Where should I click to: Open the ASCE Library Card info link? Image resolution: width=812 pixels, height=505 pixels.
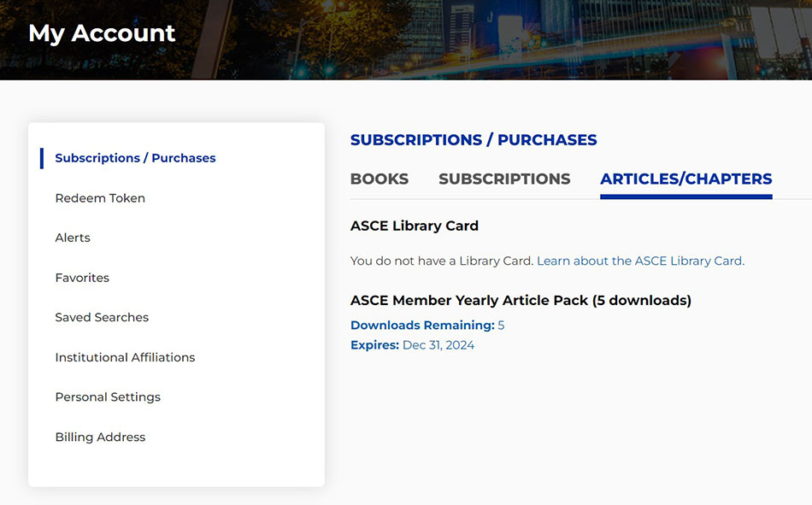[x=640, y=261]
